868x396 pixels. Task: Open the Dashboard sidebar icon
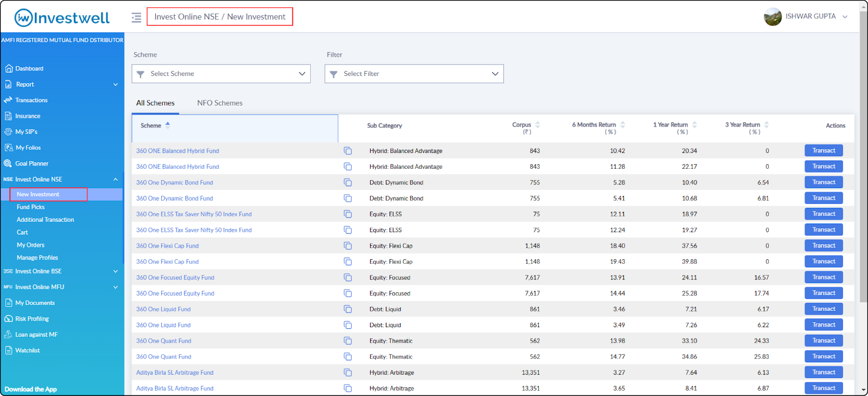9,68
